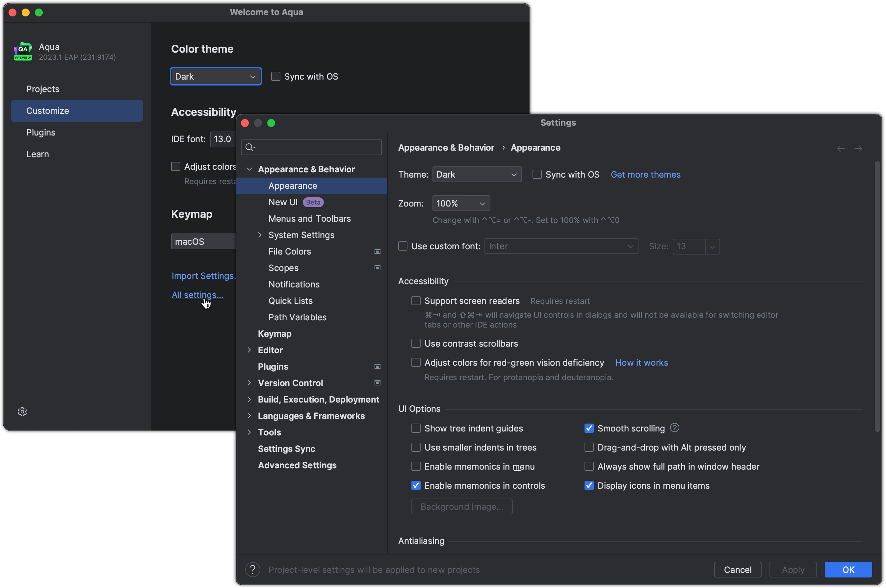Click the Settings vertical scrollbar
The height and width of the screenshot is (588, 886).
(877, 296)
